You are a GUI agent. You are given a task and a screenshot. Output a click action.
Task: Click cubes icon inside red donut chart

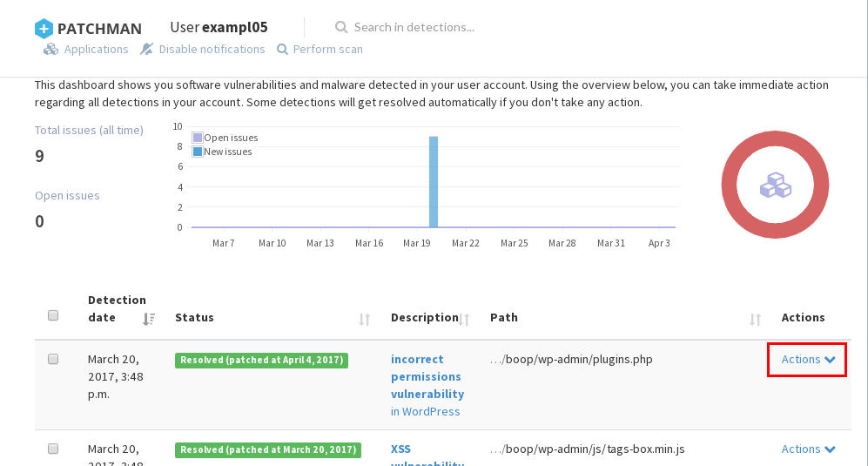coord(775,186)
